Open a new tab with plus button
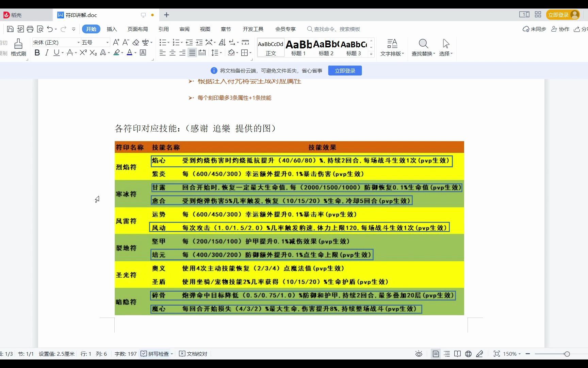The height and width of the screenshot is (368, 588). tap(166, 15)
